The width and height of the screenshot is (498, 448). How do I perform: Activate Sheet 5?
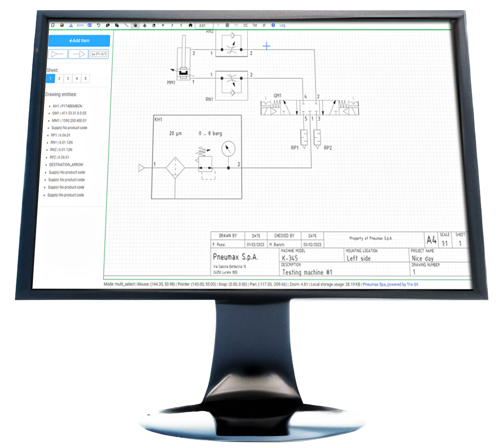[x=85, y=77]
